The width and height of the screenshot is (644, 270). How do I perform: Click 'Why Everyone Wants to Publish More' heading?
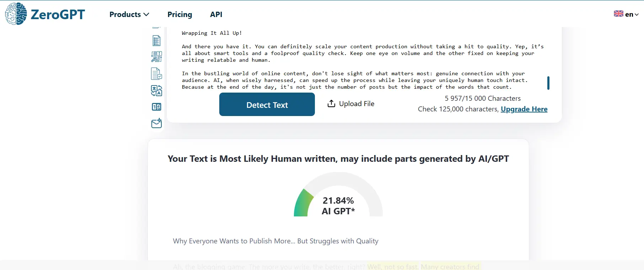[275, 241]
